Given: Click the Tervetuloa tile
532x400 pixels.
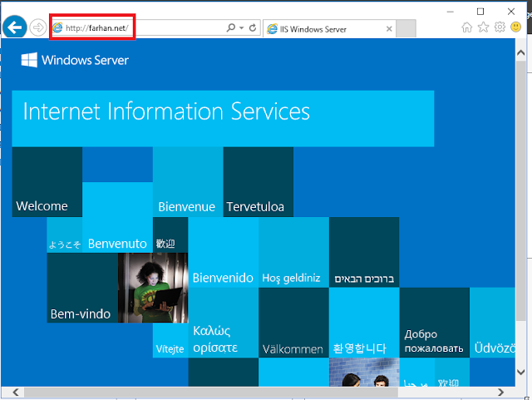Looking at the screenshot, I should 259,182.
